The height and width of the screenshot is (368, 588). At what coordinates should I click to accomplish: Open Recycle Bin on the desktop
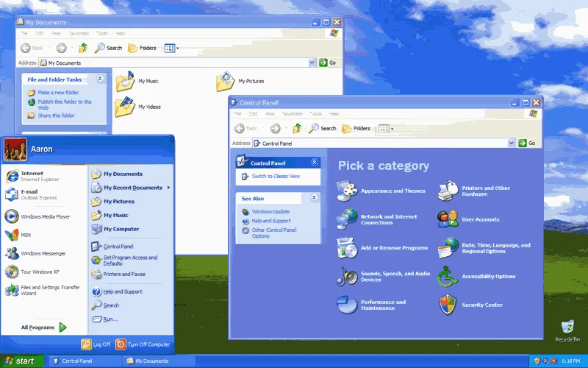[567, 328]
